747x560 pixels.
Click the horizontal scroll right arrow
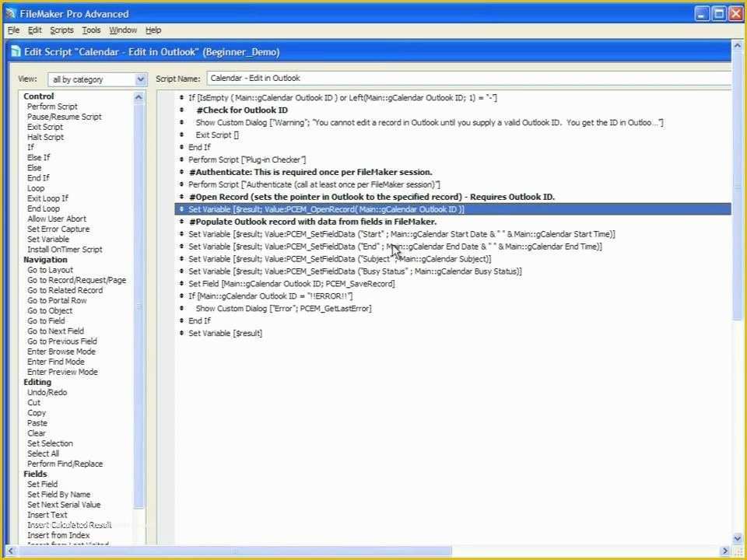coord(725,551)
